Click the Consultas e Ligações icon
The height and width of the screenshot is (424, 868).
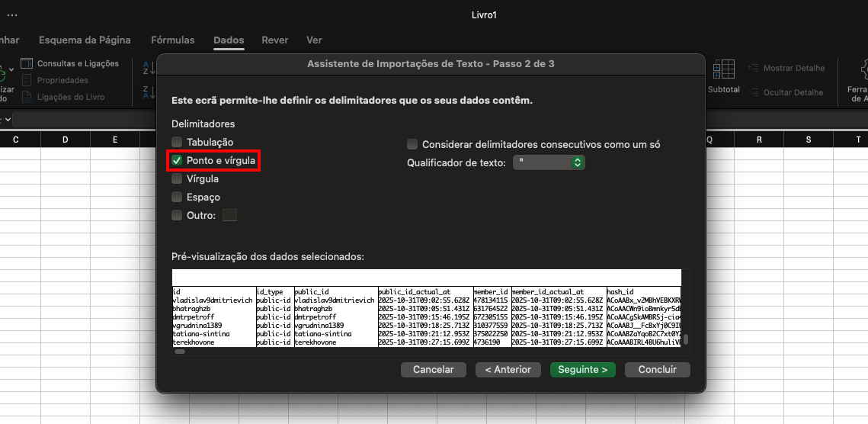click(27, 63)
